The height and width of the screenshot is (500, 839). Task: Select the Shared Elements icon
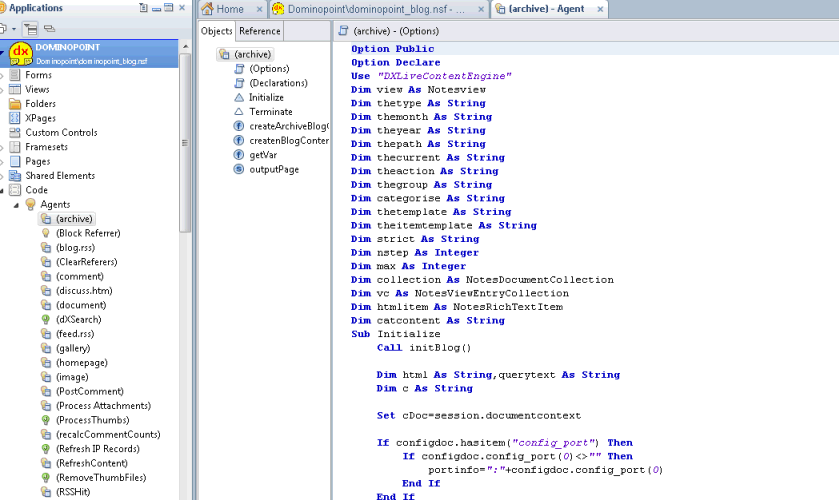pos(15,176)
